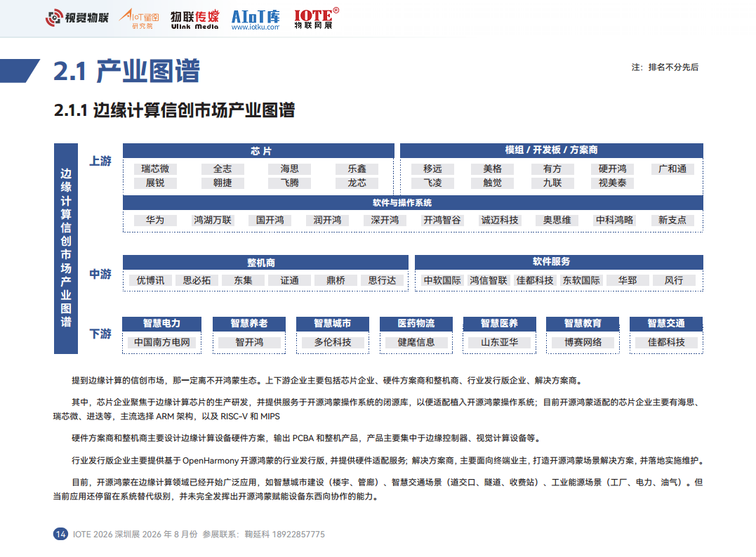Click the 触觉 cell
This screenshot has width=756, height=557.
pyautogui.click(x=493, y=183)
